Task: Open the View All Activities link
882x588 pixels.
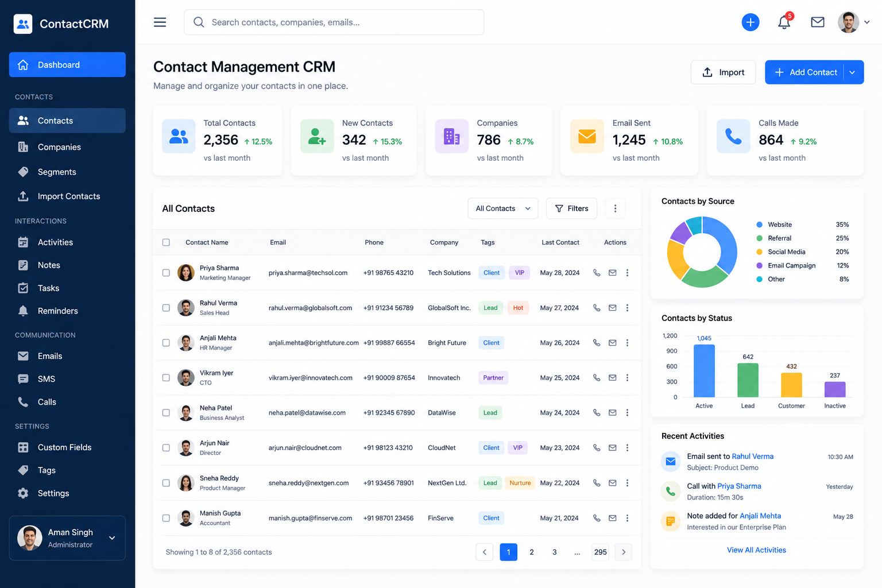Action: (756, 550)
